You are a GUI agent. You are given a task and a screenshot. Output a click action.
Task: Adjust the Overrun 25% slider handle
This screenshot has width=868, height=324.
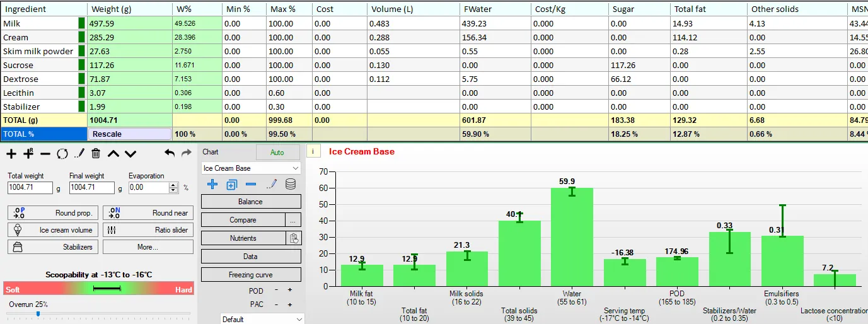tap(38, 313)
